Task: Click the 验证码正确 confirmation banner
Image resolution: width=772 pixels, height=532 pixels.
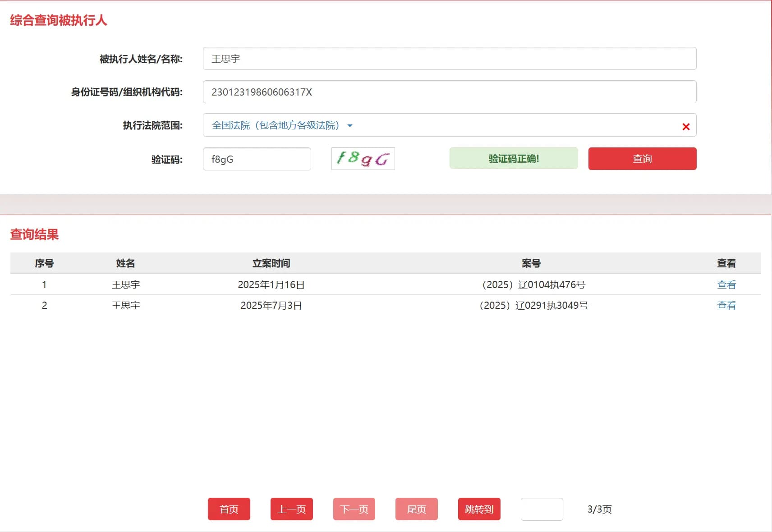Action: click(514, 158)
